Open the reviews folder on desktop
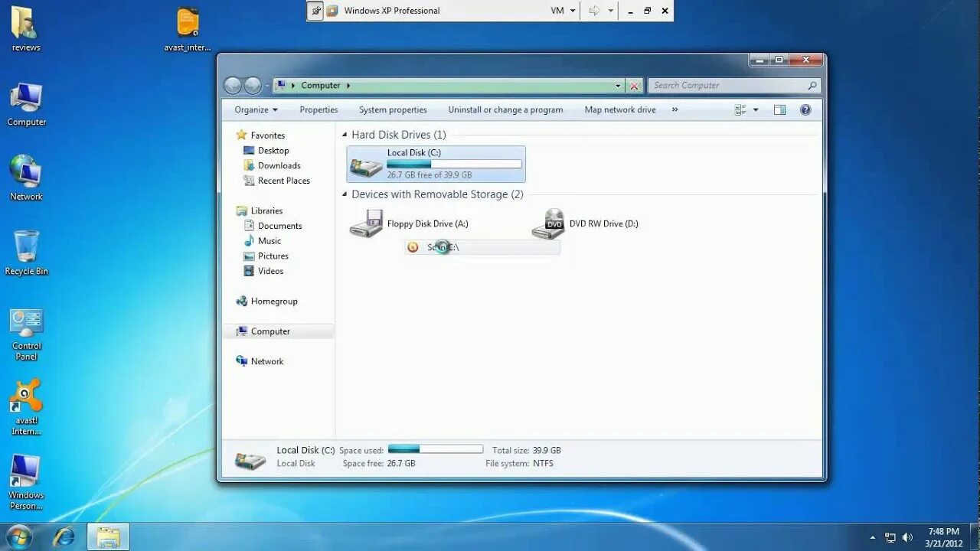980x551 pixels. point(25,29)
